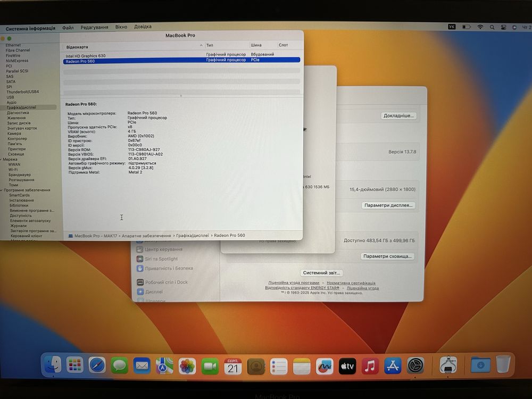Launch Music app from the Dock
This screenshot has height=399, width=532.
coord(370,366)
